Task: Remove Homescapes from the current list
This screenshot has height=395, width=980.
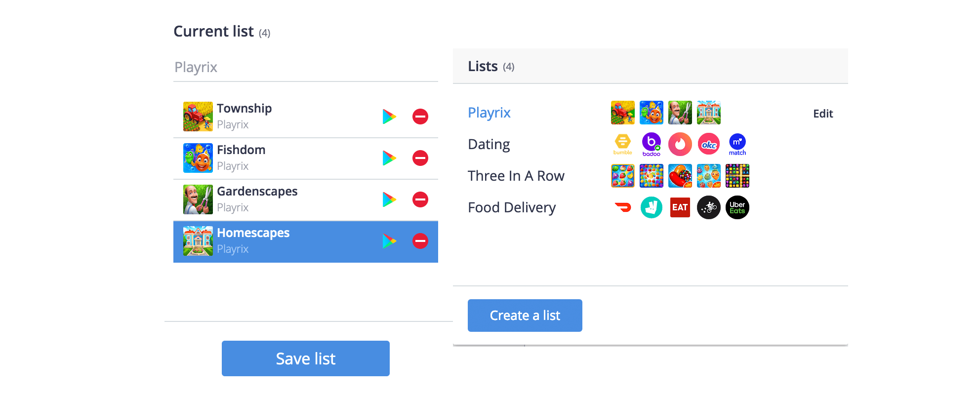Action: (x=420, y=241)
